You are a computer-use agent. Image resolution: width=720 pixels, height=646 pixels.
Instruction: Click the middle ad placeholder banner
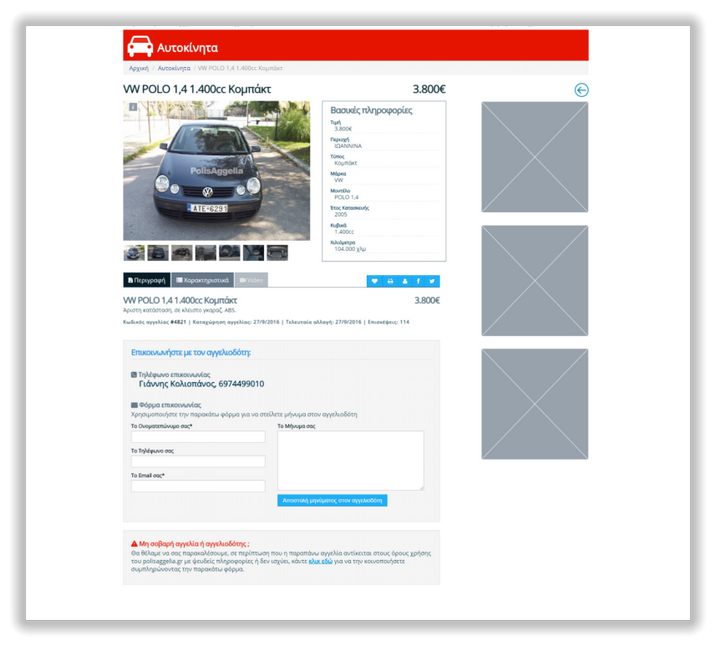click(x=534, y=281)
